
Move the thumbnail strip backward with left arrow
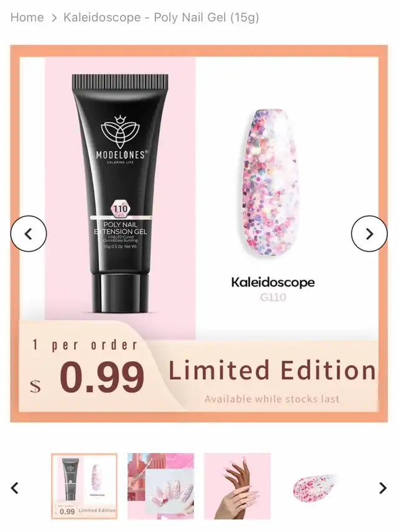click(14, 488)
